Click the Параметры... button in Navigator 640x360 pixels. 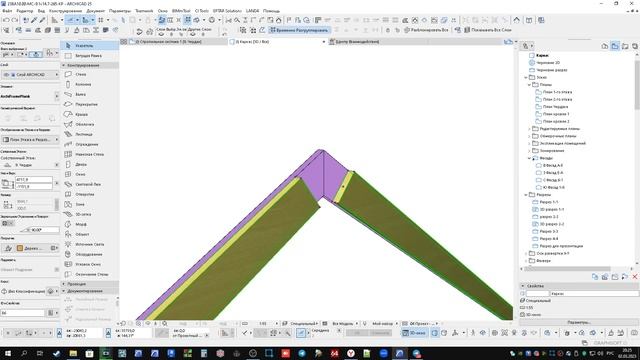[578, 322]
